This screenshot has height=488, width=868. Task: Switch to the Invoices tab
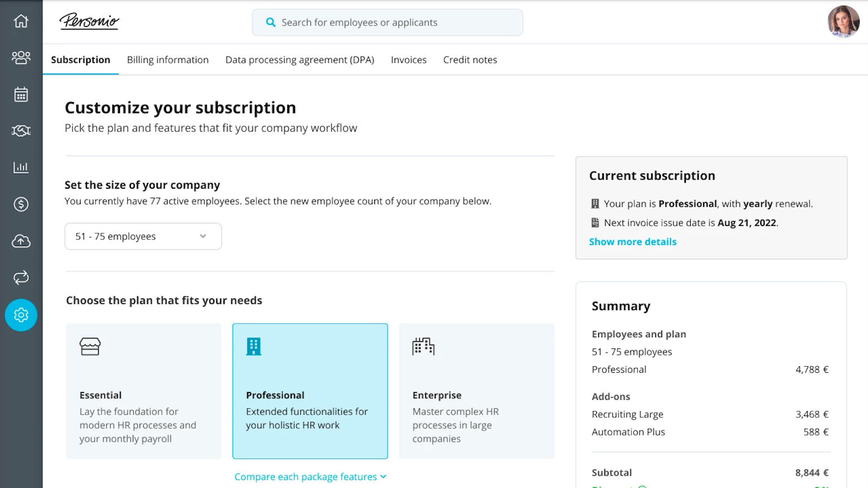coord(409,60)
